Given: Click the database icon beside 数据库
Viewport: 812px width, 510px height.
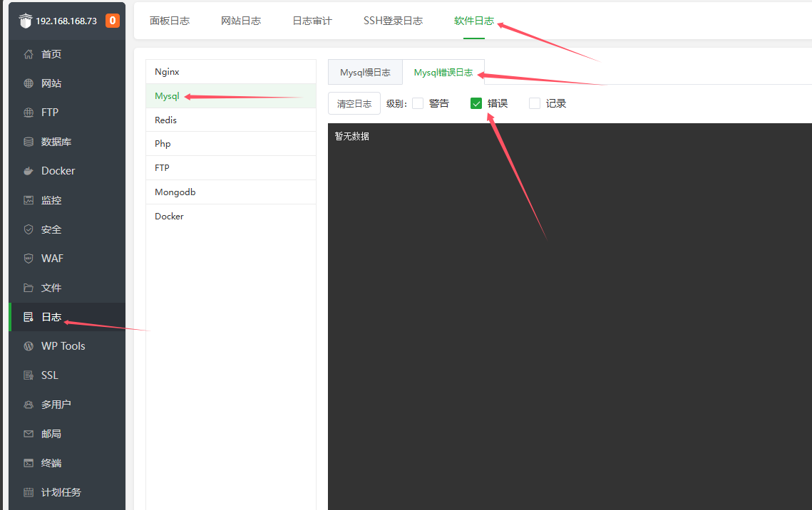Looking at the screenshot, I should click(x=29, y=142).
